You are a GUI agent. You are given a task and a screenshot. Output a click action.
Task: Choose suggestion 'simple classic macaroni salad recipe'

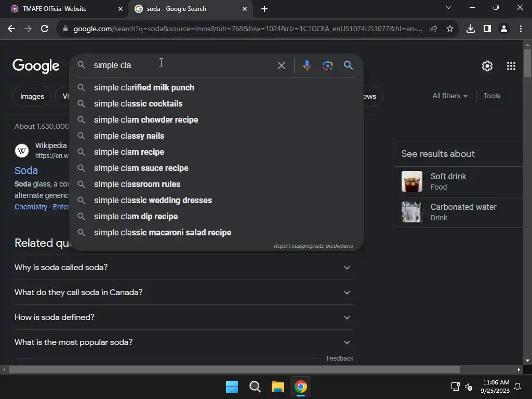(x=216, y=233)
